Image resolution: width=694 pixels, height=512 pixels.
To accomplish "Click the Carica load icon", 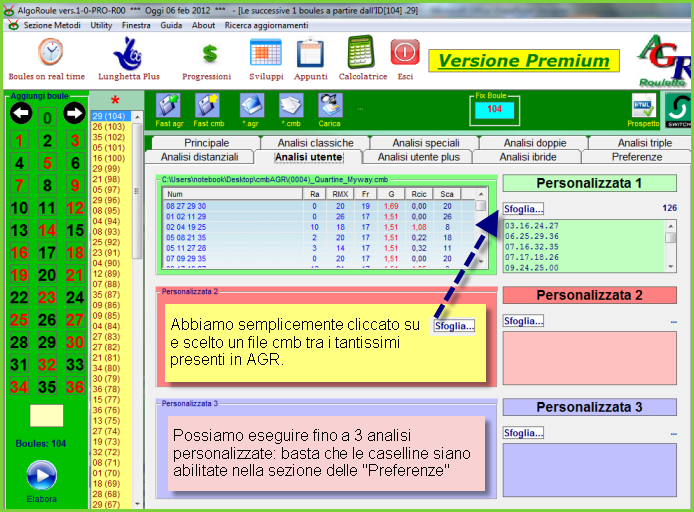I will coord(330,106).
